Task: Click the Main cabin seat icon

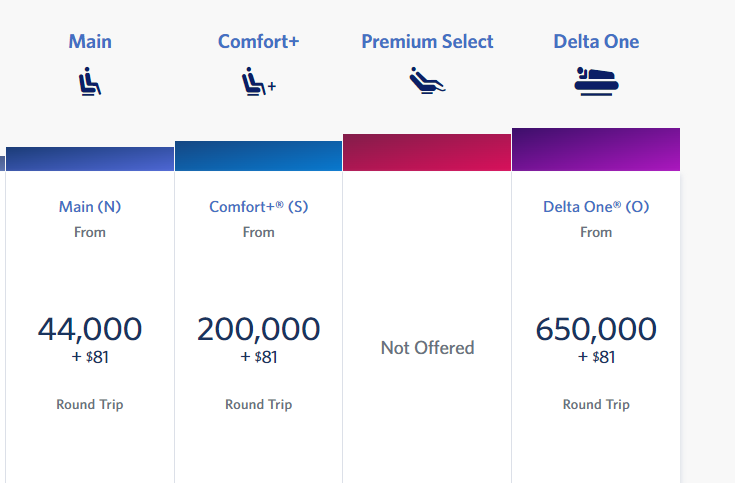Action: 90,82
